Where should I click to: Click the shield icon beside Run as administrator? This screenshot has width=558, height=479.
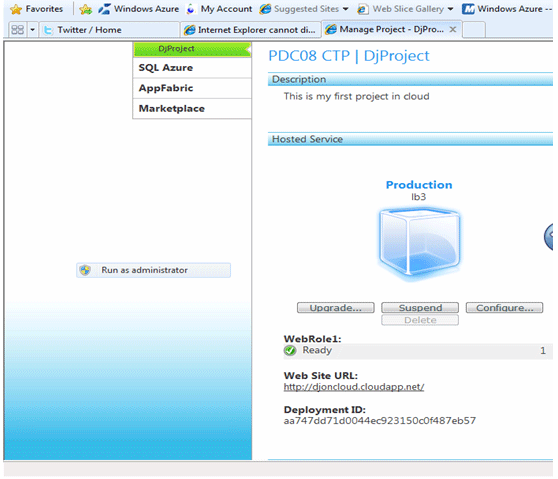click(85, 270)
